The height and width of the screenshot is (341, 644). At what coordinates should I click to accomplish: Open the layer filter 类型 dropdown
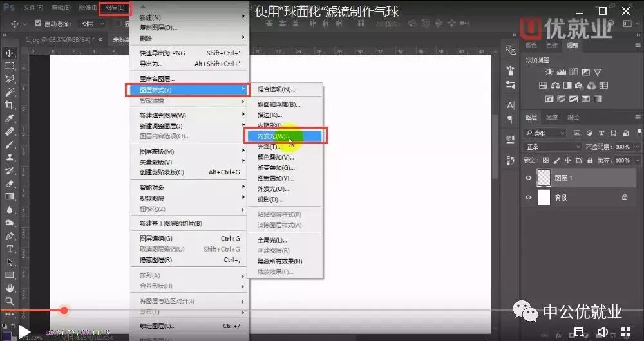545,133
